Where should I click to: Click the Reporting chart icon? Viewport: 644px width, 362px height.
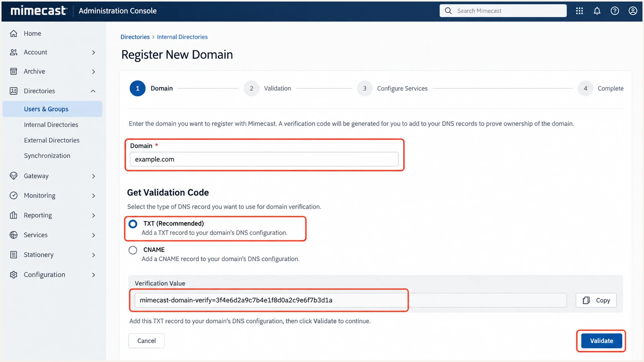click(x=13, y=215)
